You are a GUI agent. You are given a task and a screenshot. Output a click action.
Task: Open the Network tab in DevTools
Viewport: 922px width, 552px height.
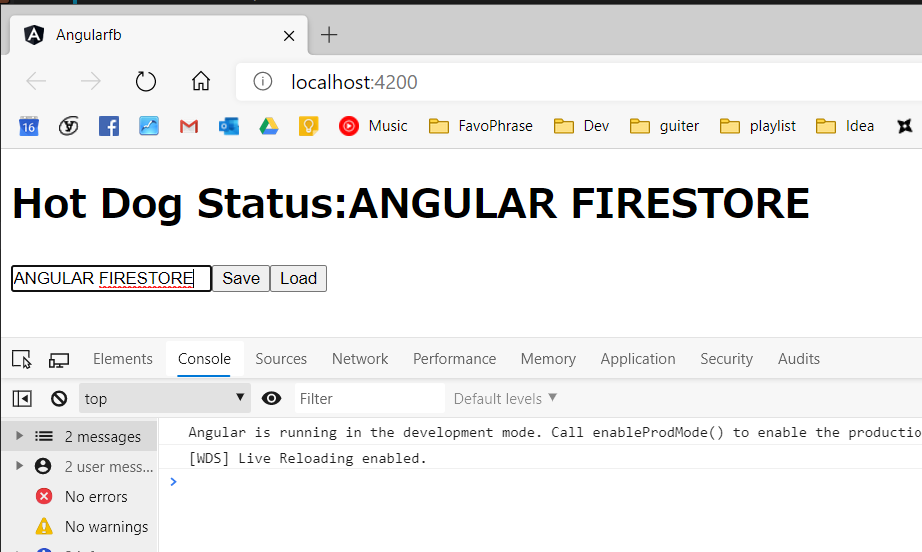click(360, 359)
